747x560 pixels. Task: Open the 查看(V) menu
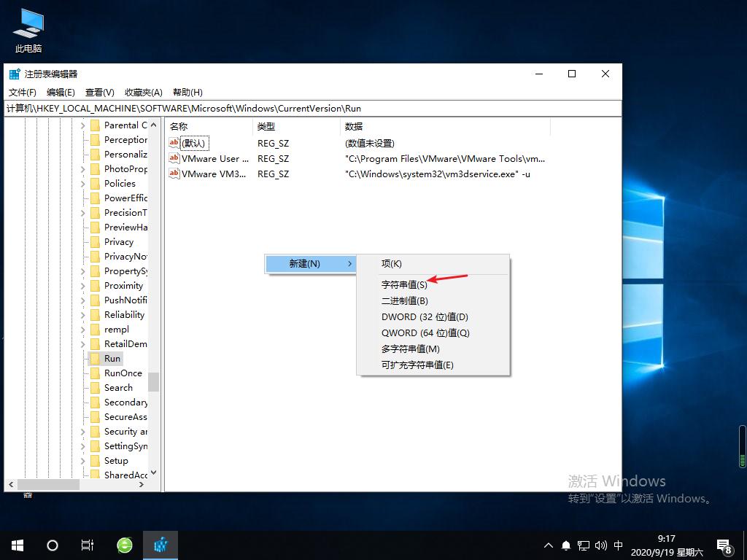[100, 92]
